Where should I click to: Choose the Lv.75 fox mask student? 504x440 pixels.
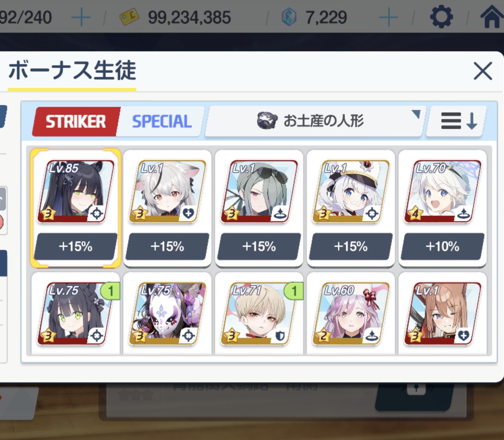click(167, 314)
